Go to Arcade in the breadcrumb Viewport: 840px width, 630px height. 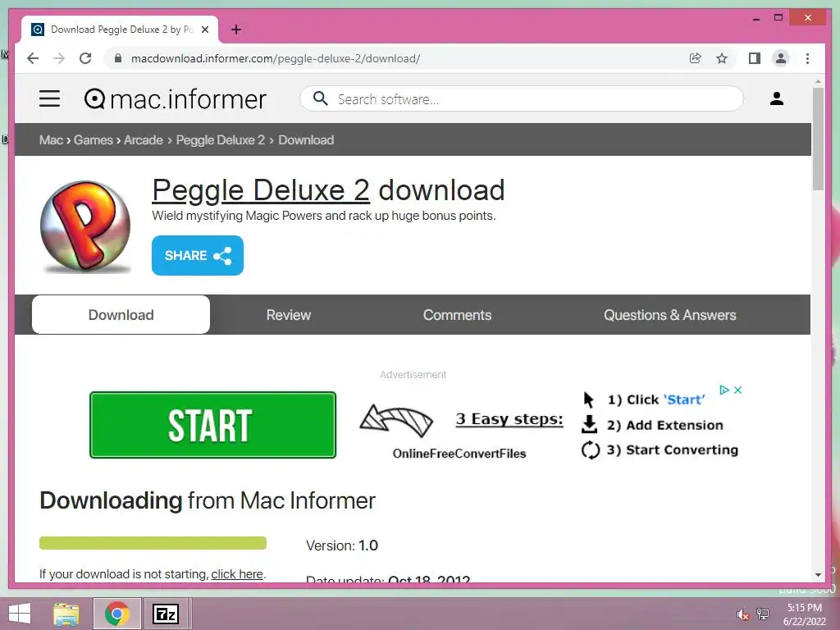click(x=143, y=139)
